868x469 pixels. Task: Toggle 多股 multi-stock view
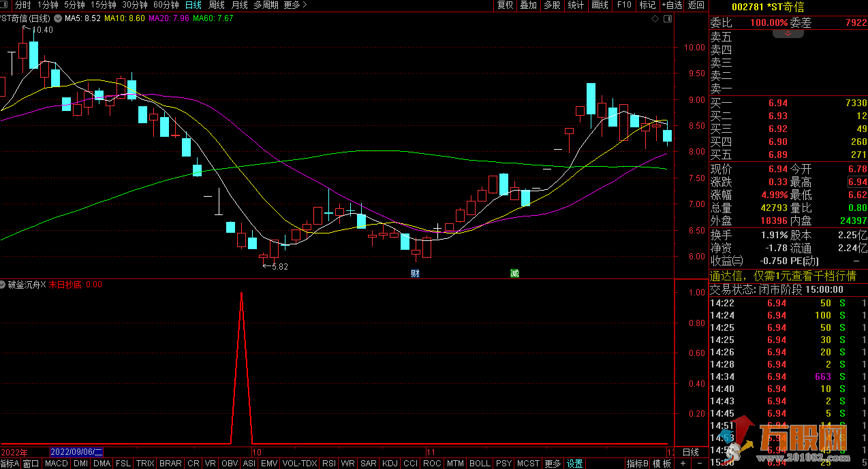coord(552,5)
